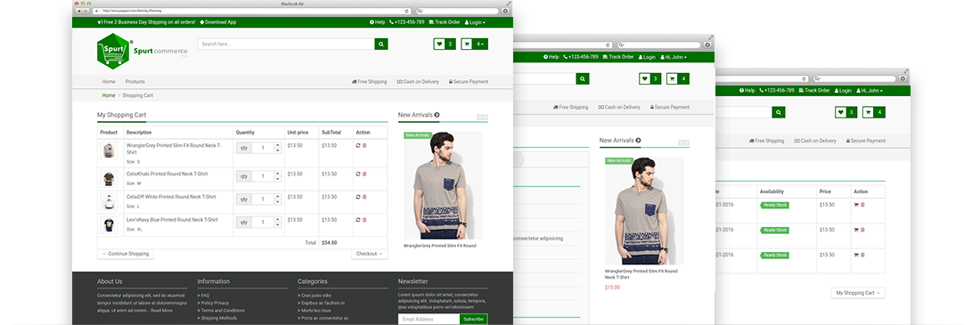
Task: Increase quantity of WranglerGrey T-shirt
Action: [278, 146]
